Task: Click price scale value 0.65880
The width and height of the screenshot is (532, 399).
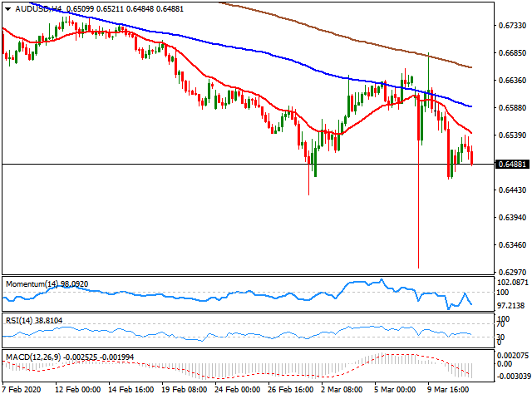Action: tap(512, 108)
